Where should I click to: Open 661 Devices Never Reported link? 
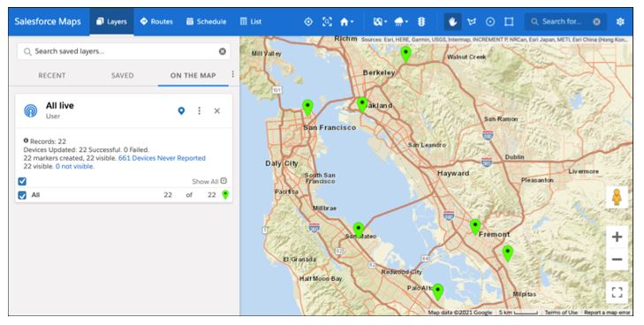[162, 158]
